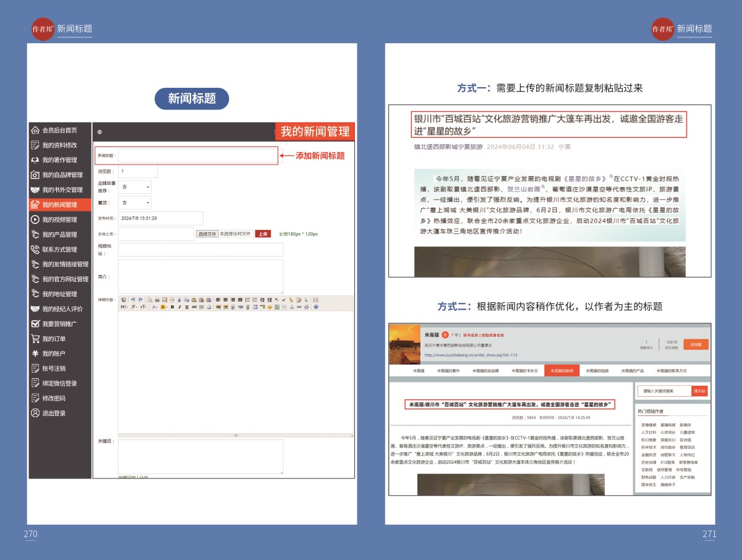The height and width of the screenshot is (560, 742).
Task: Click the shopping cart icon for 我的订单
Action: point(35,339)
